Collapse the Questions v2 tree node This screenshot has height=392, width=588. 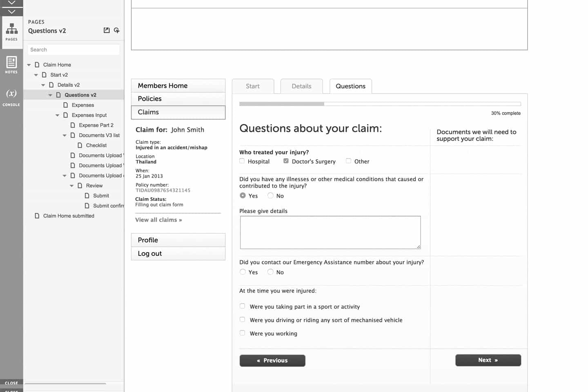(x=50, y=95)
